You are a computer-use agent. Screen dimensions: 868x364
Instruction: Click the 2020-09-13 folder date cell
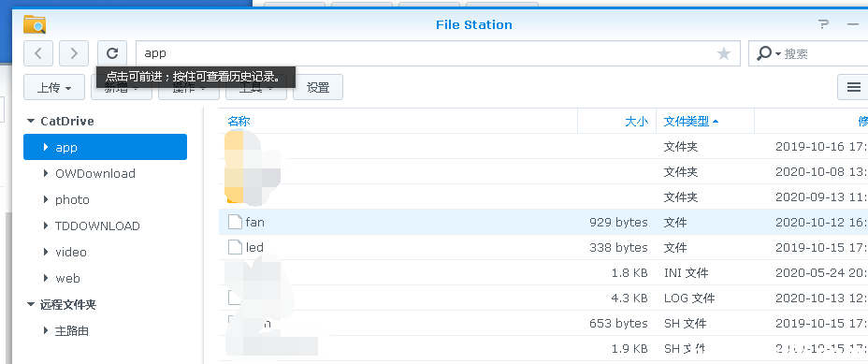pos(821,197)
